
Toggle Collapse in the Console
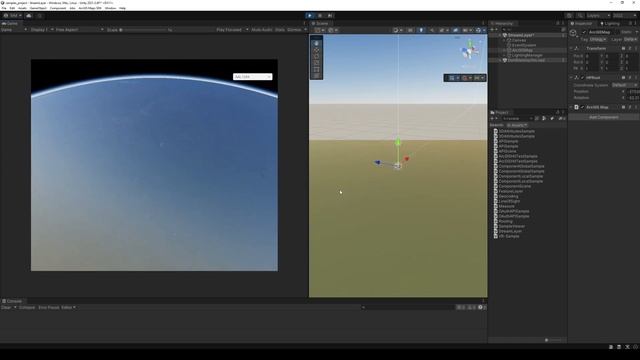27,307
